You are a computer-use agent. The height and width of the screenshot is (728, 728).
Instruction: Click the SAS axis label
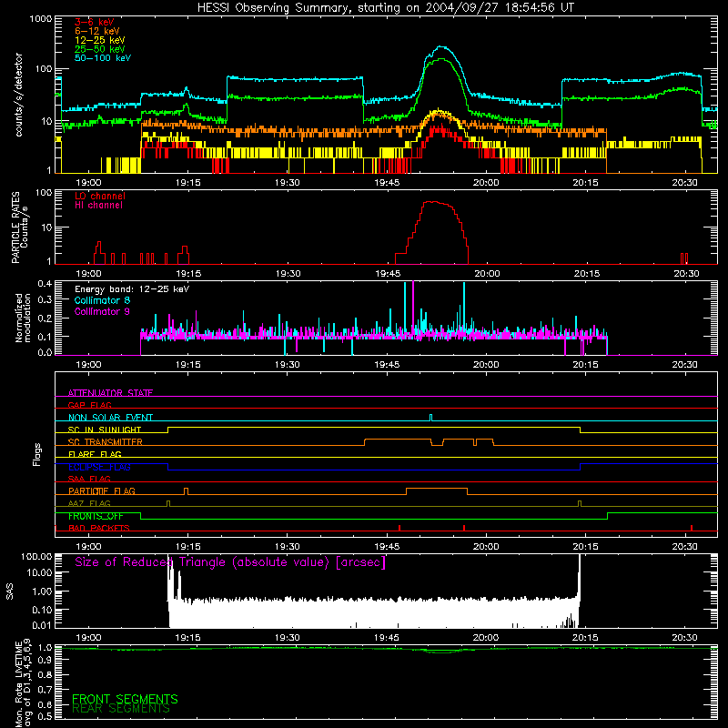click(x=10, y=591)
